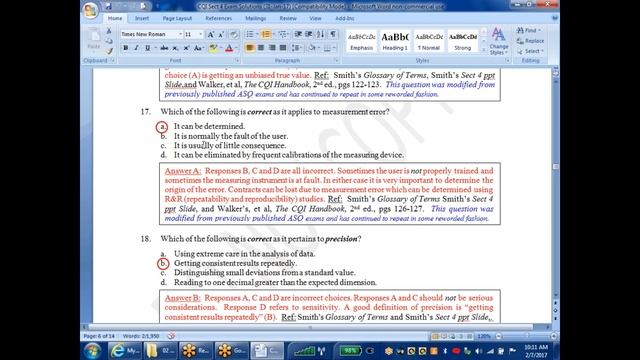Click the Clear Formatting icon

[x=234, y=35]
